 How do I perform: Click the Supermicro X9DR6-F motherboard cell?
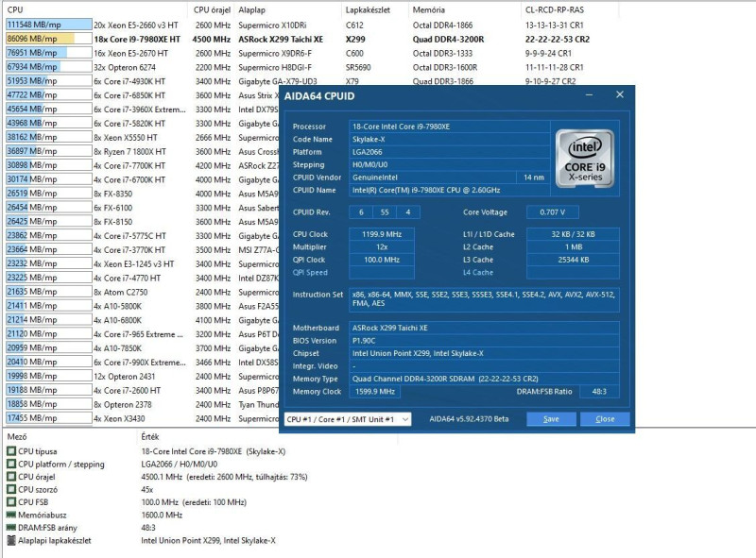pos(275,53)
